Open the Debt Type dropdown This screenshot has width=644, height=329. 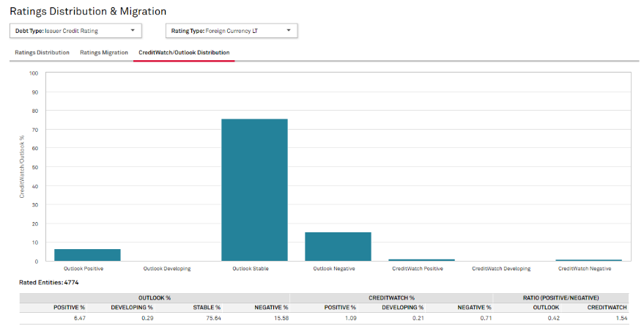pyautogui.click(x=75, y=31)
